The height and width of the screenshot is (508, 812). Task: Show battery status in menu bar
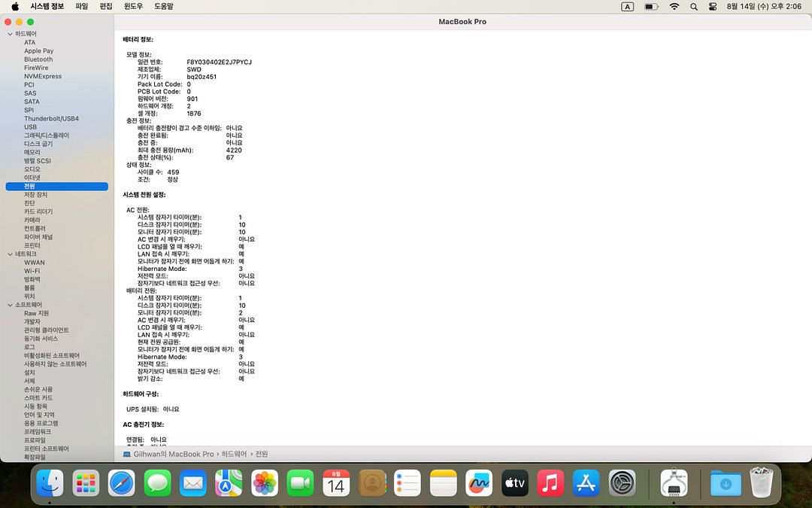point(651,7)
